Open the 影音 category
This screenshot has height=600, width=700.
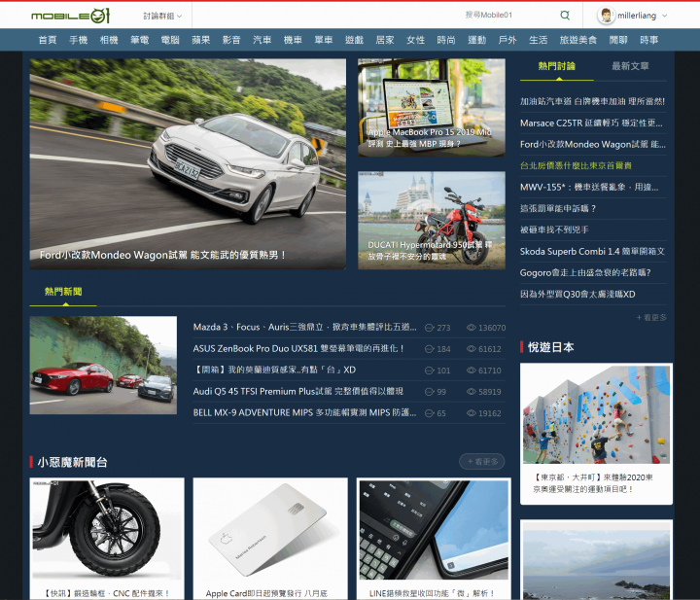pos(231,40)
